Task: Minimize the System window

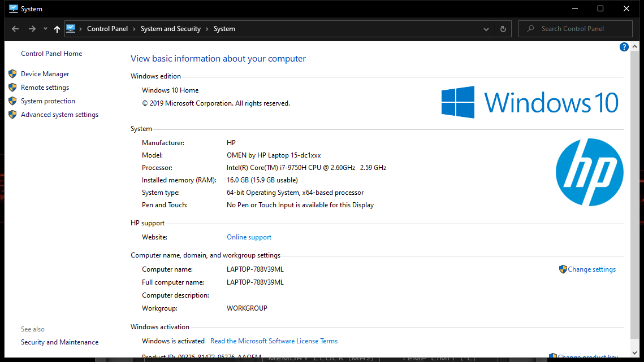Action: (x=575, y=8)
